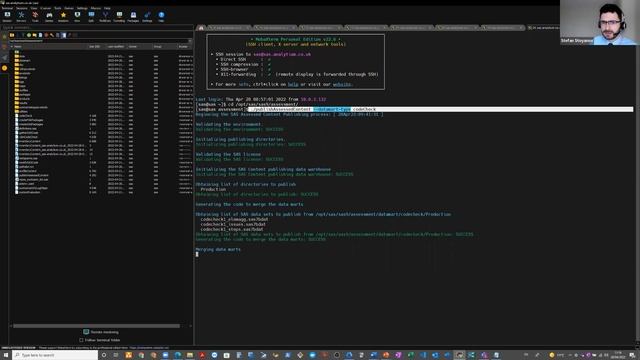
Task: Open the Task View taskbar icon
Action: (x=116, y=355)
